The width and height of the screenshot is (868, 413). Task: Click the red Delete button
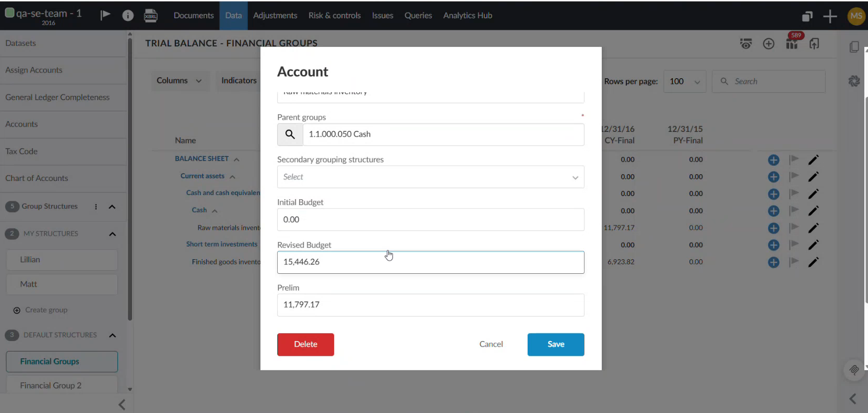point(305,345)
